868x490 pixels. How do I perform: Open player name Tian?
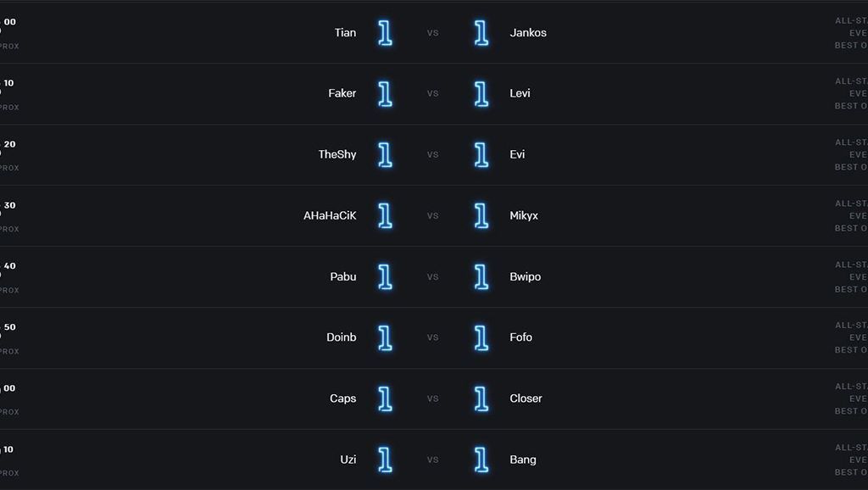(346, 33)
